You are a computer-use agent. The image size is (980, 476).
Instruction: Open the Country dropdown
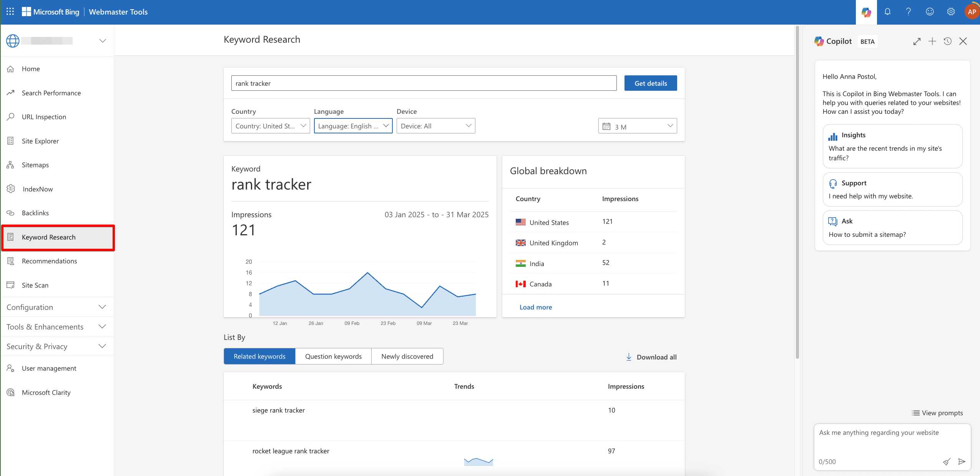coord(271,126)
